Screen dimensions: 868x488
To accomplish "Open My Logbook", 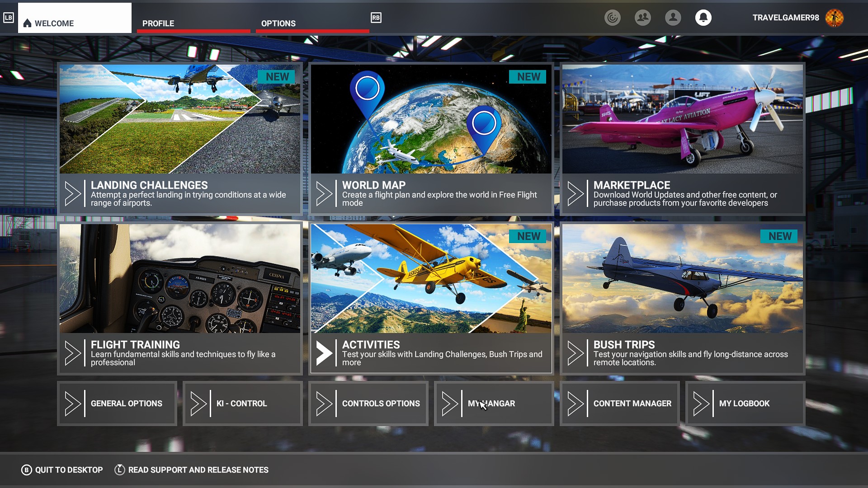I will click(x=745, y=404).
